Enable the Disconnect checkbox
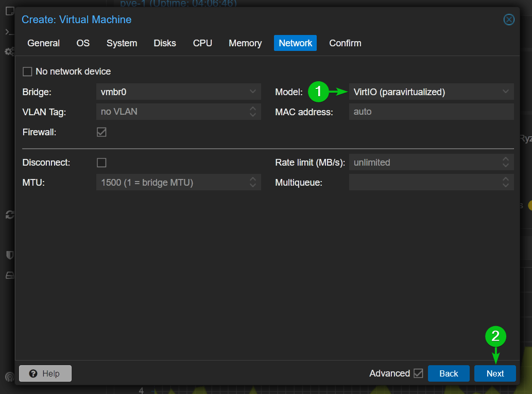 pos(101,163)
